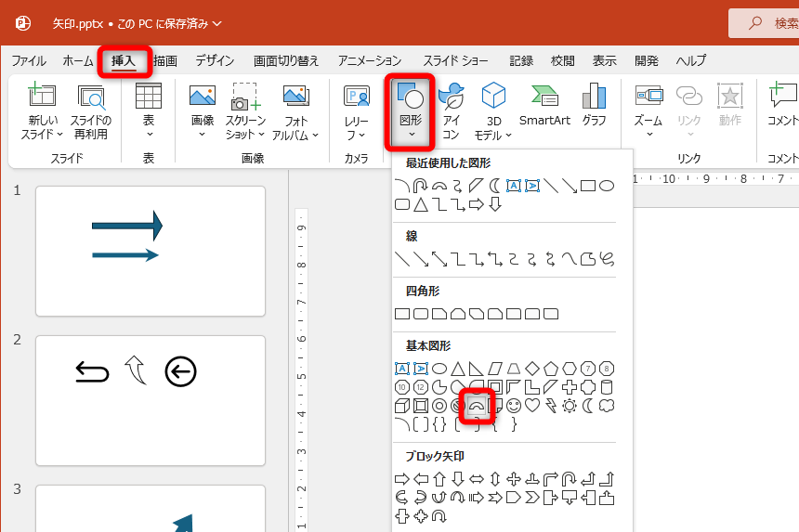Select the Quad Arrow shape
This screenshot has height=532, width=799.
coord(514,479)
